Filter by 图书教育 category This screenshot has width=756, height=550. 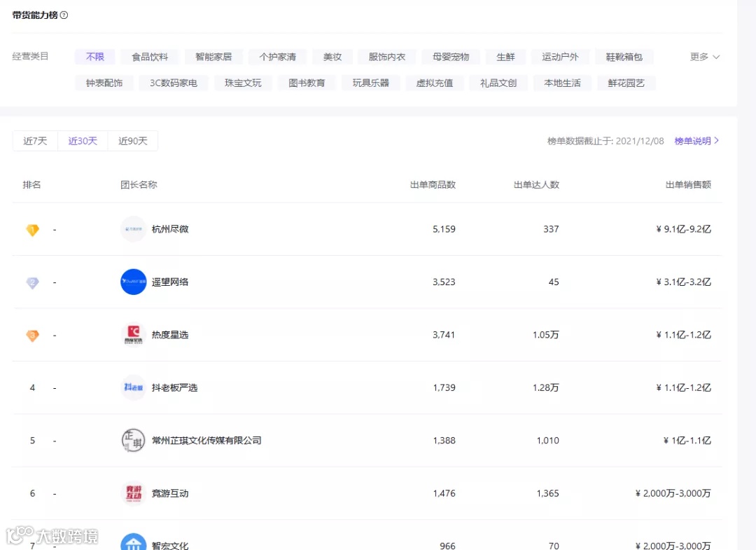pyautogui.click(x=307, y=83)
